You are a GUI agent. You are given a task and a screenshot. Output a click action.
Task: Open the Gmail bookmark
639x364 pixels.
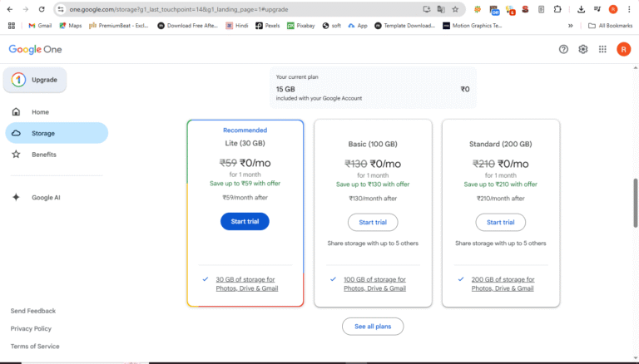pyautogui.click(x=38, y=26)
